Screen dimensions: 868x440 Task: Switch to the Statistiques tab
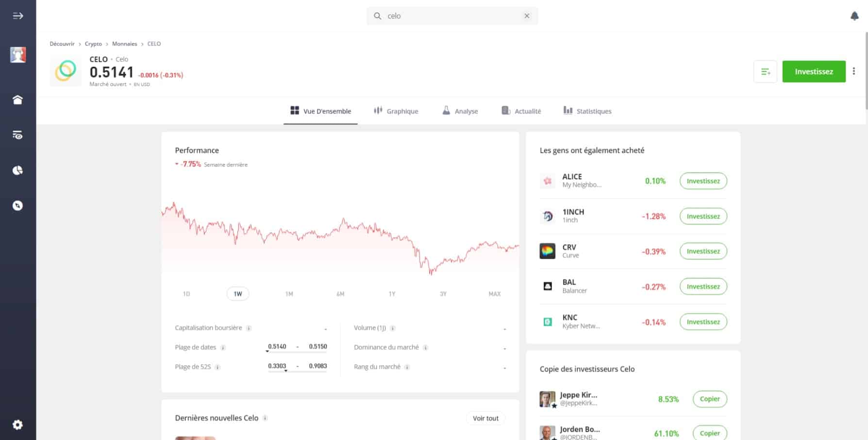tap(587, 111)
